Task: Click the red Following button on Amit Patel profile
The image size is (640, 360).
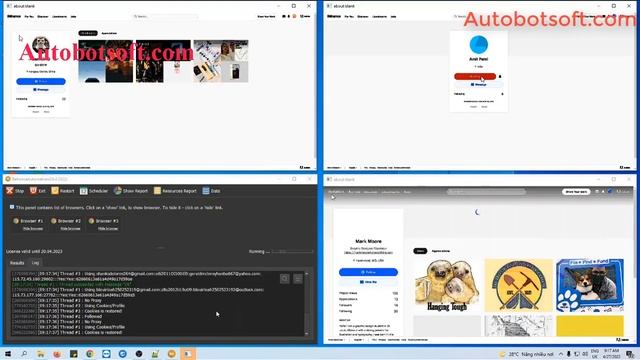Action: [x=475, y=76]
